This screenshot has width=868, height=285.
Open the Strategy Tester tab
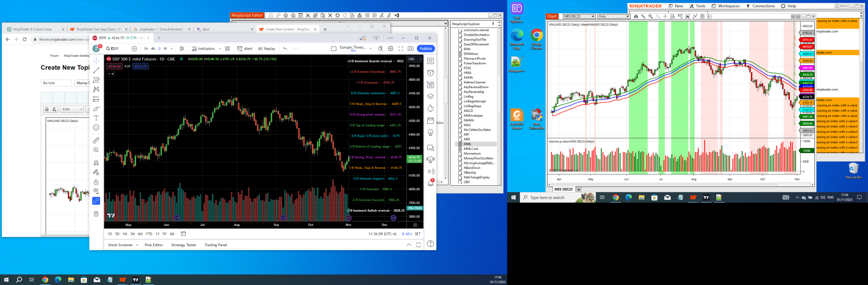(x=184, y=245)
